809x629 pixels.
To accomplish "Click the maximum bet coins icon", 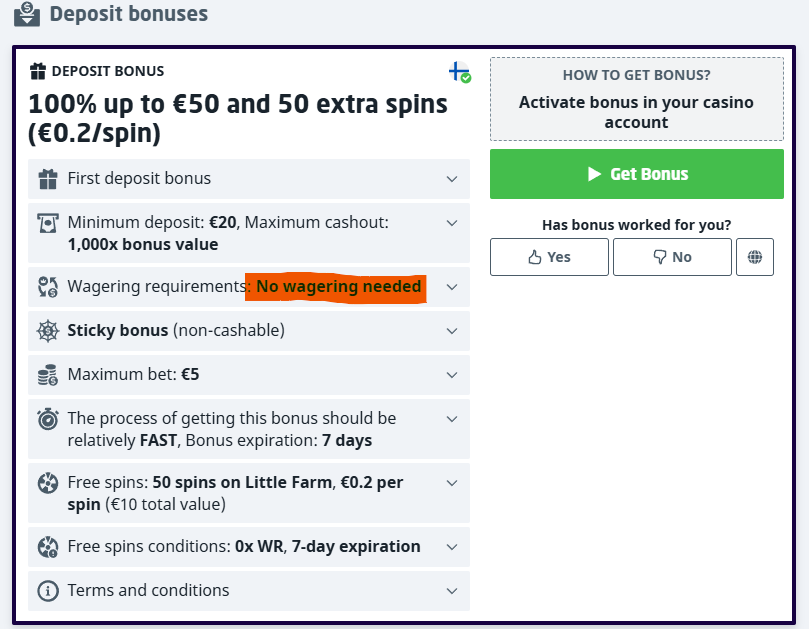I will click(x=47, y=375).
